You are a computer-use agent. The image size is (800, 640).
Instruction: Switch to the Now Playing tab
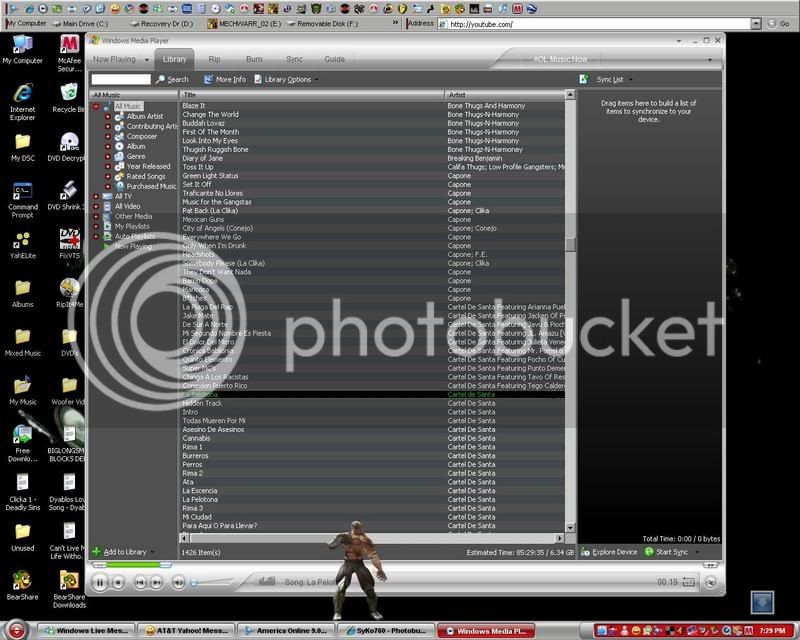pos(114,59)
